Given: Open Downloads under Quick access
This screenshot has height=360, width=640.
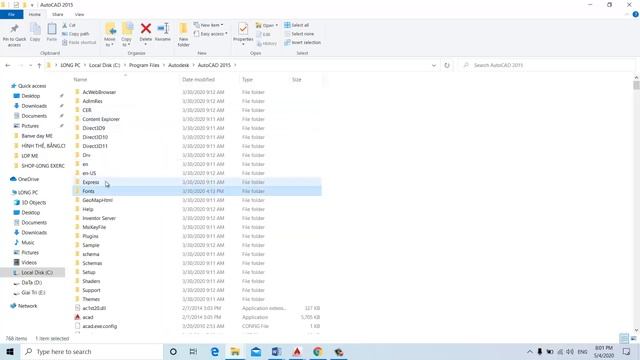Looking at the screenshot, I should pyautogui.click(x=34, y=106).
